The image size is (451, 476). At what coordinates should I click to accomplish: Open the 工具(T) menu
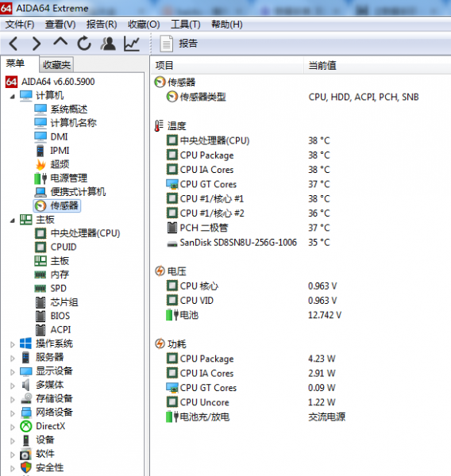point(185,25)
